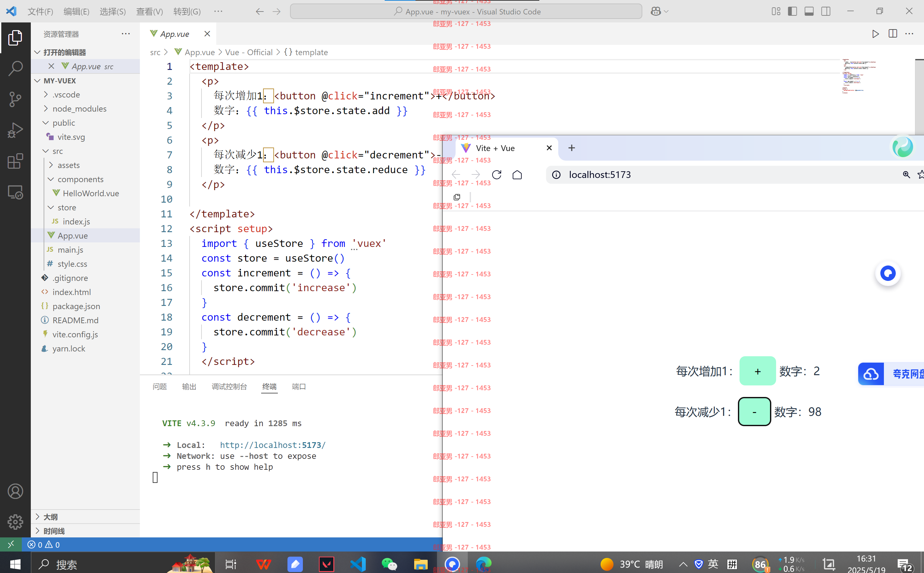Open the http://localhost:5173/ terminal link

[272, 445]
